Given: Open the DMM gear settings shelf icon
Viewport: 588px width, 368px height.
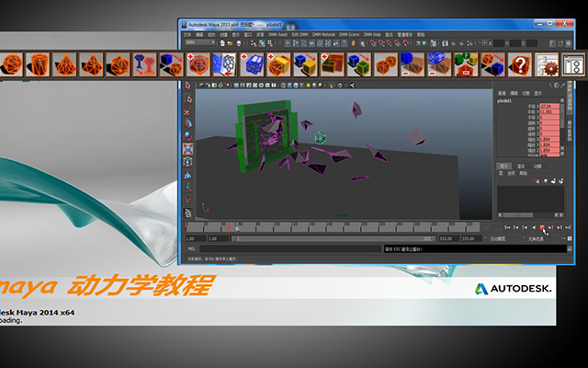Looking at the screenshot, I should pos(547,64).
